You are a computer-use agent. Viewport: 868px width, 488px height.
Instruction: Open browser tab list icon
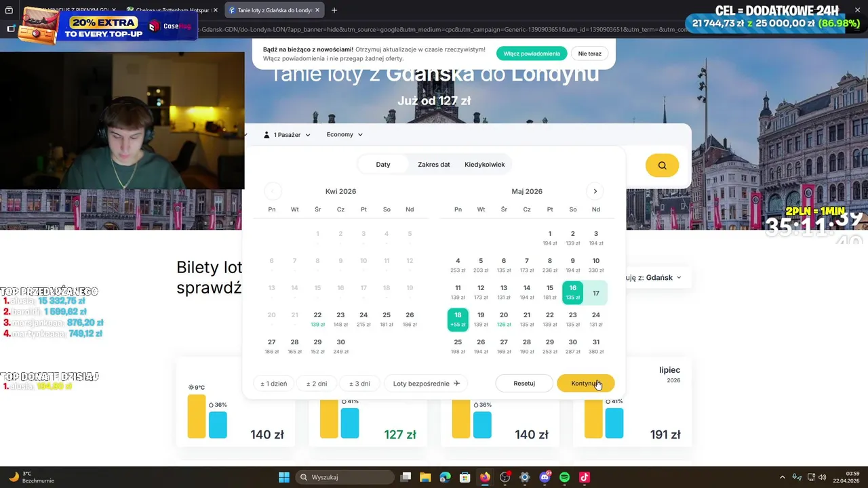pos(9,10)
